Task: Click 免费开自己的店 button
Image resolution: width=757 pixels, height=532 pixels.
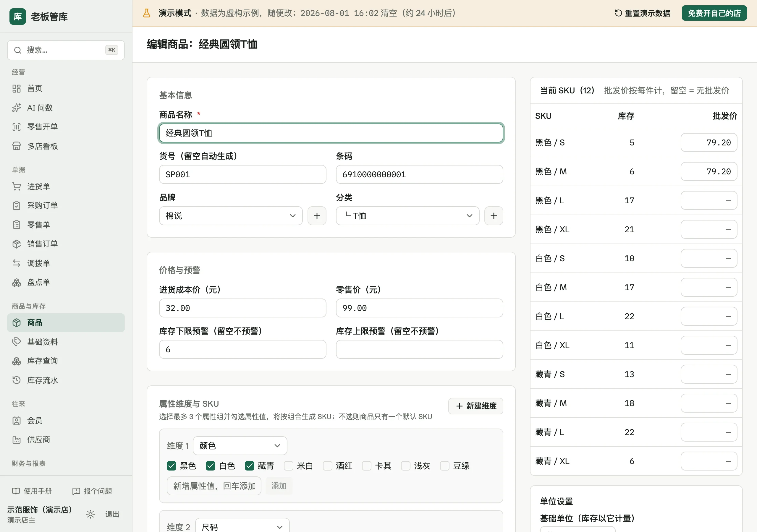Action: tap(714, 13)
